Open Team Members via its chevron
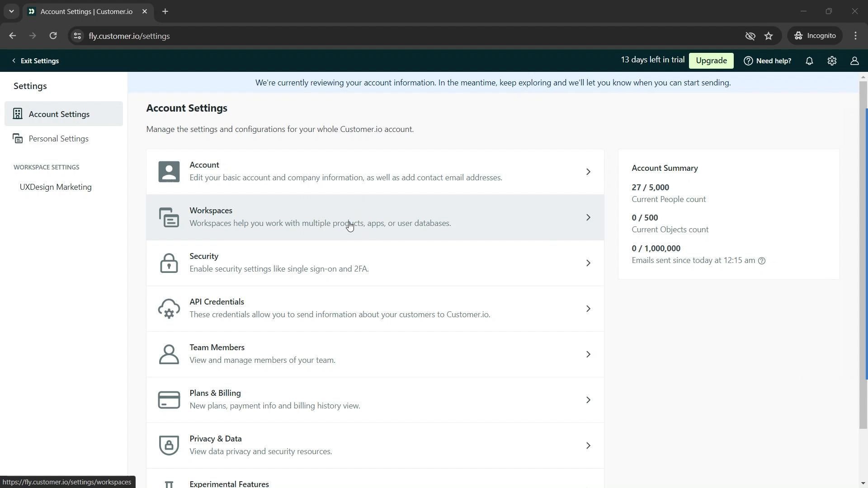The width and height of the screenshot is (868, 488). [588, 354]
